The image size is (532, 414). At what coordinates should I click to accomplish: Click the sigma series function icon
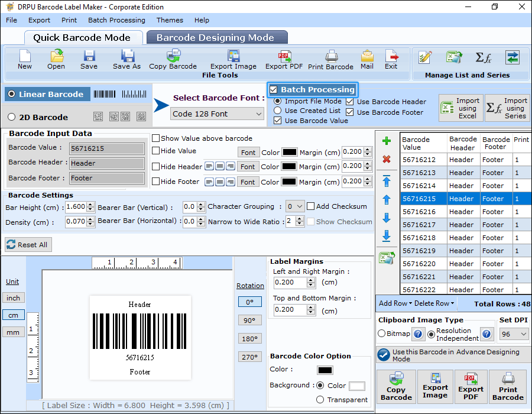coord(484,57)
